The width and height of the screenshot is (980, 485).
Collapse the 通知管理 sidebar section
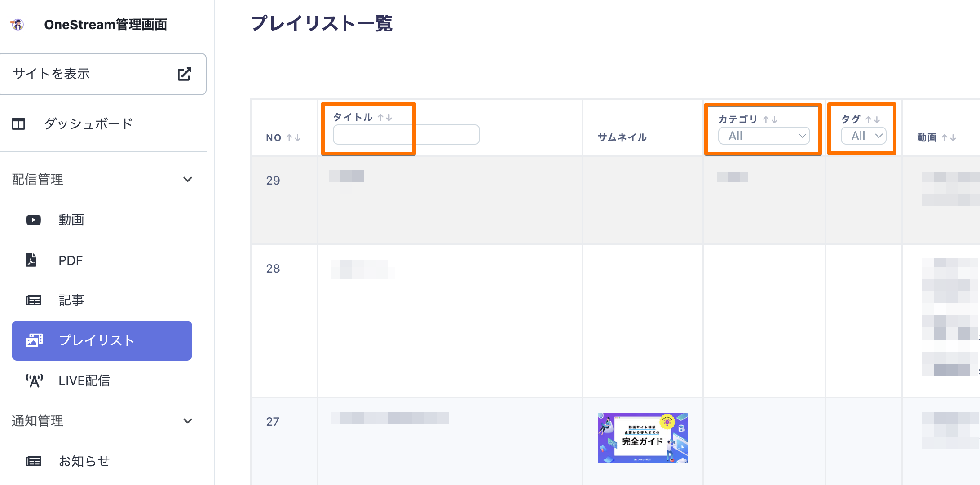pos(188,421)
